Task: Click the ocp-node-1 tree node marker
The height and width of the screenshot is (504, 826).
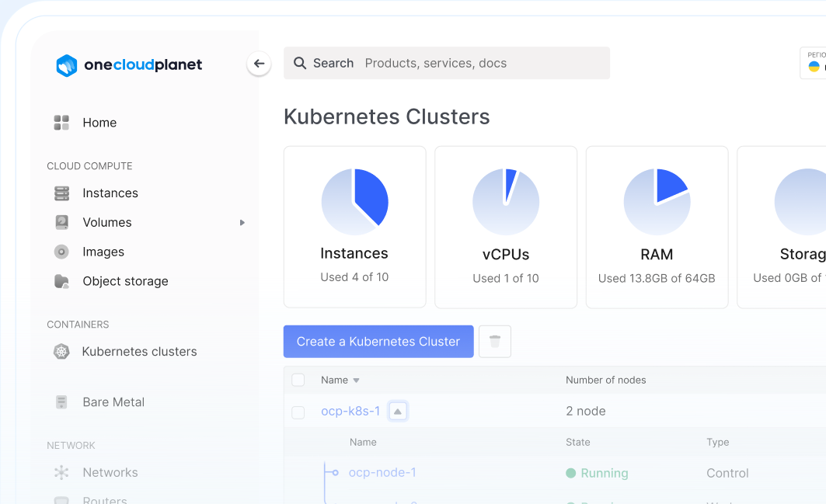Action: click(x=335, y=472)
